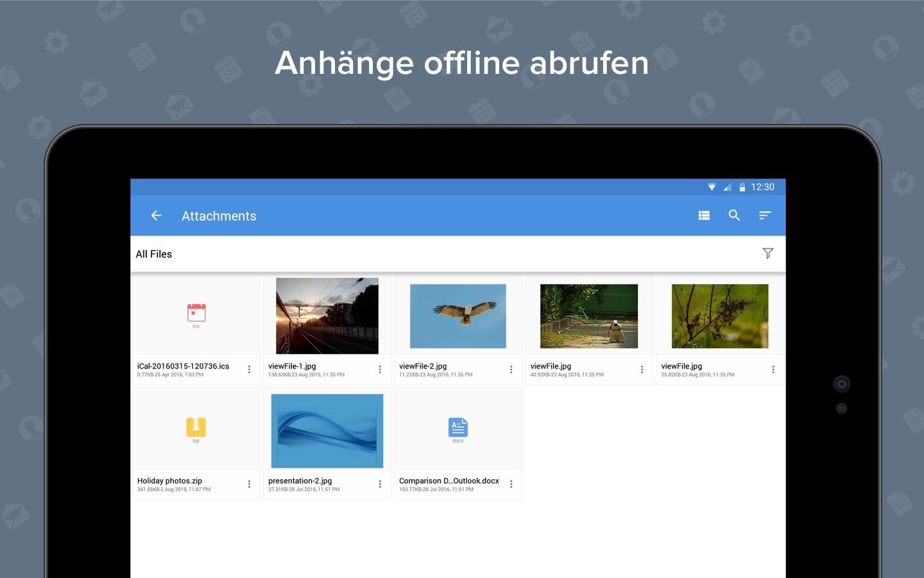The height and width of the screenshot is (578, 924).
Task: Select the All Files label
Action: pyautogui.click(x=154, y=254)
